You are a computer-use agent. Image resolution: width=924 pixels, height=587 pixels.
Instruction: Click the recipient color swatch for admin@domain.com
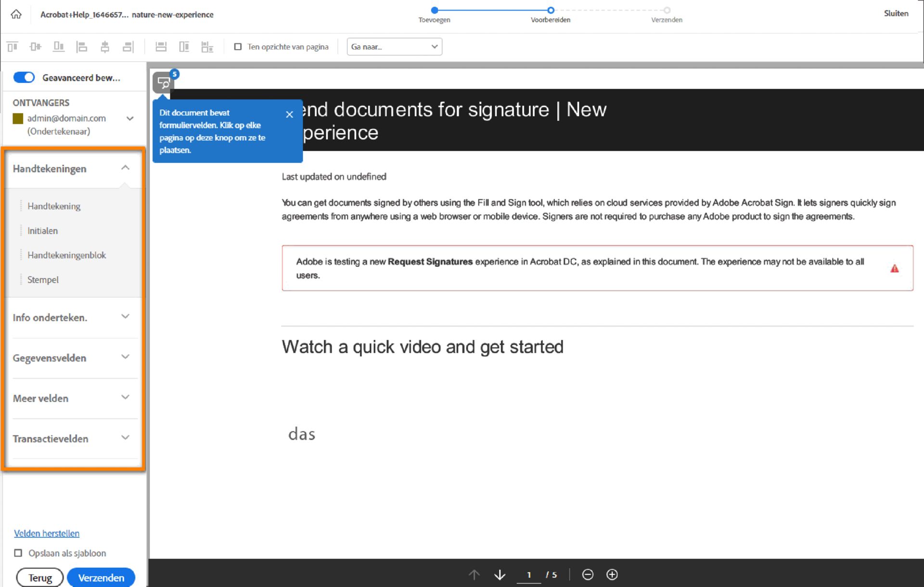(18, 118)
